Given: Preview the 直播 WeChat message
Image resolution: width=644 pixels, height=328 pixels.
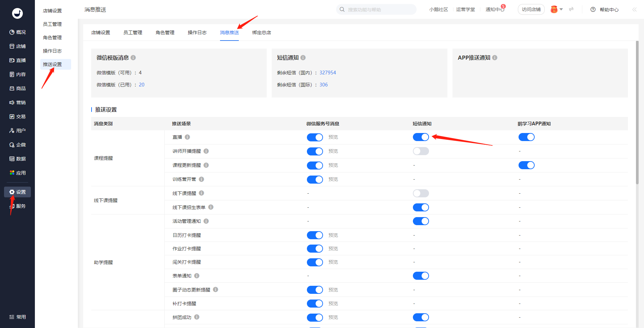Looking at the screenshot, I should 333,137.
